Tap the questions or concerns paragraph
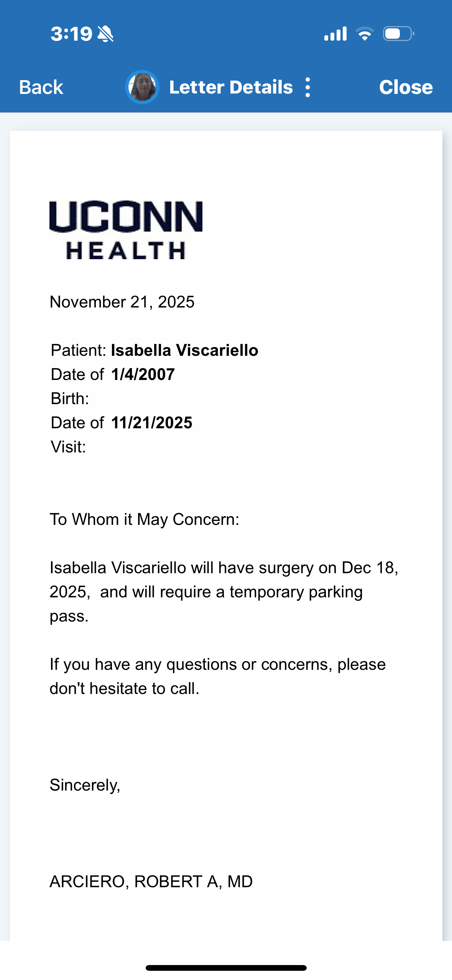The width and height of the screenshot is (452, 980). click(x=217, y=676)
